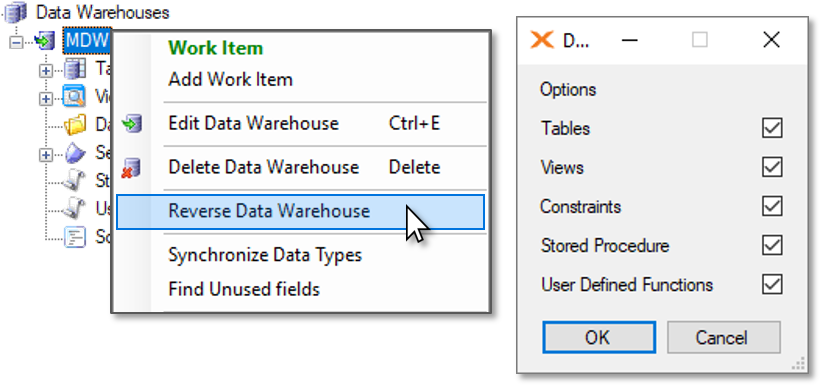Disable the User Defined Functions checkbox
The height and width of the screenshot is (386, 822).
(772, 284)
